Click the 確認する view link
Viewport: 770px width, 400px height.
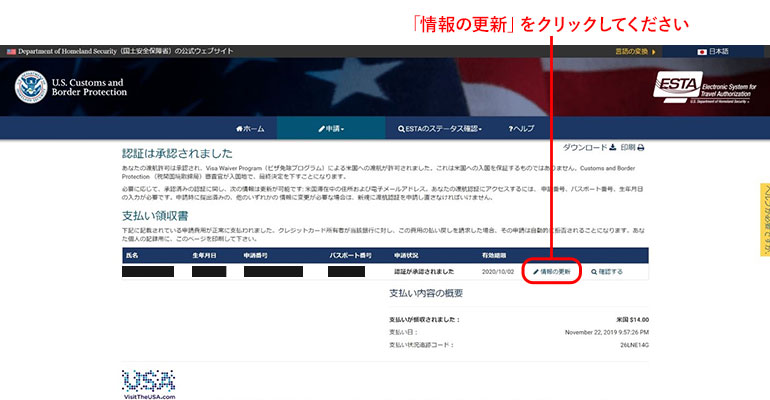click(x=607, y=271)
